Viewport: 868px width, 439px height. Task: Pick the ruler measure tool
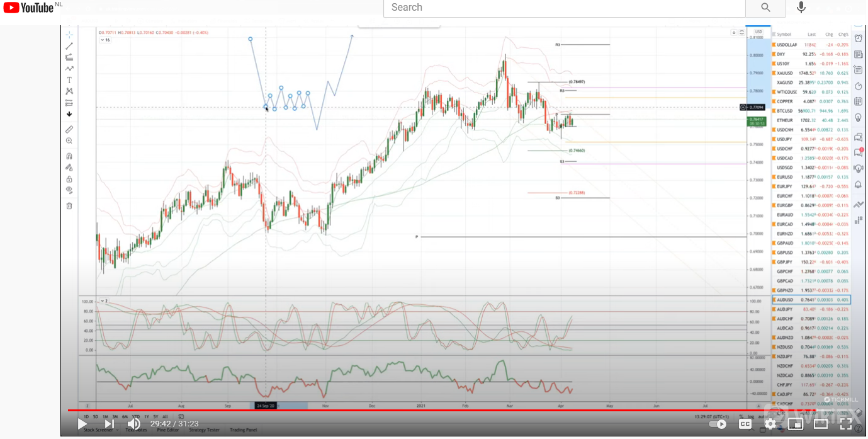(x=69, y=129)
